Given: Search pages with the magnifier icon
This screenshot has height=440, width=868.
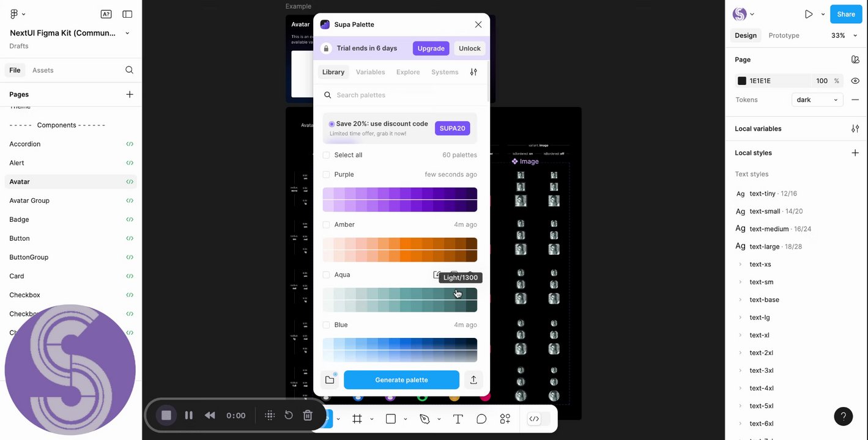Looking at the screenshot, I should click(129, 70).
